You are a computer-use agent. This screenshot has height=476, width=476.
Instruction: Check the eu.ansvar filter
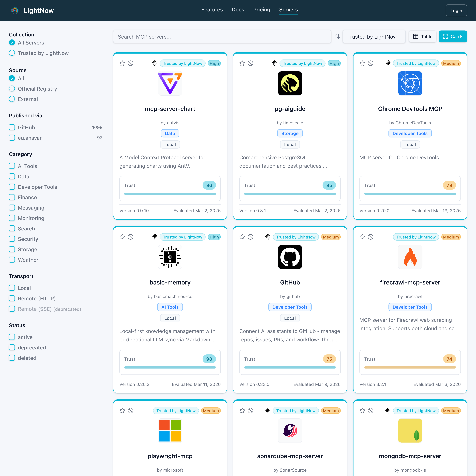(12, 138)
